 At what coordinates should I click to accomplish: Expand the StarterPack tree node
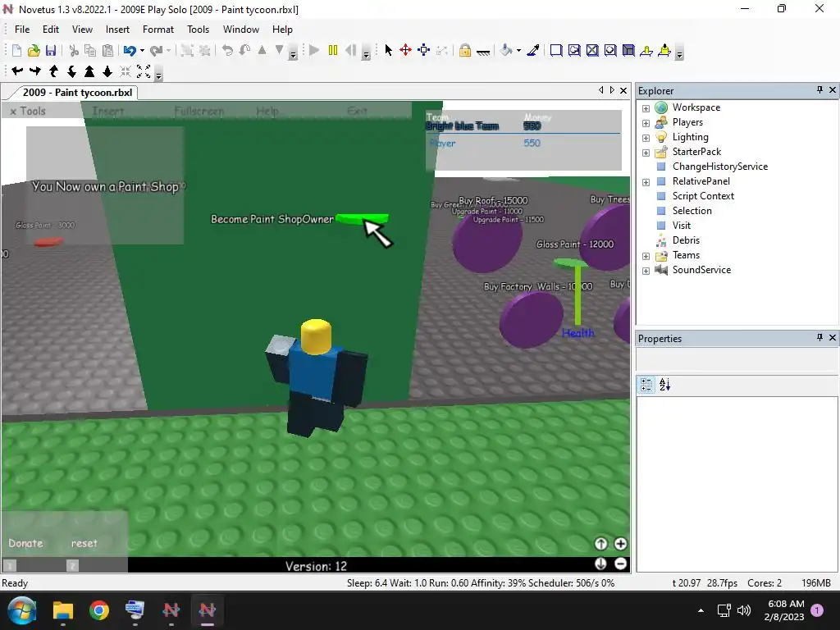(646, 153)
